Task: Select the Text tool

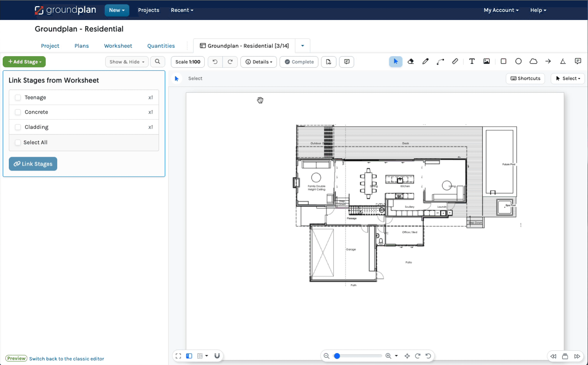Action: 472,61
